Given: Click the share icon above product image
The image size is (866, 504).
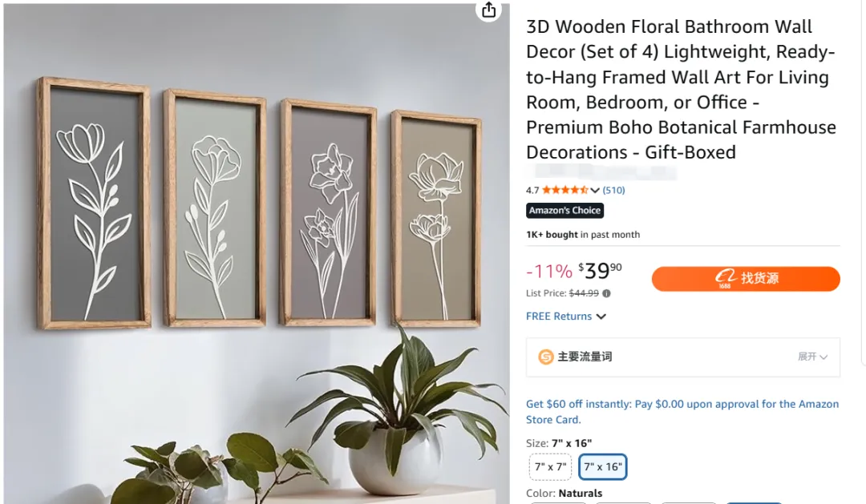Looking at the screenshot, I should [x=489, y=10].
